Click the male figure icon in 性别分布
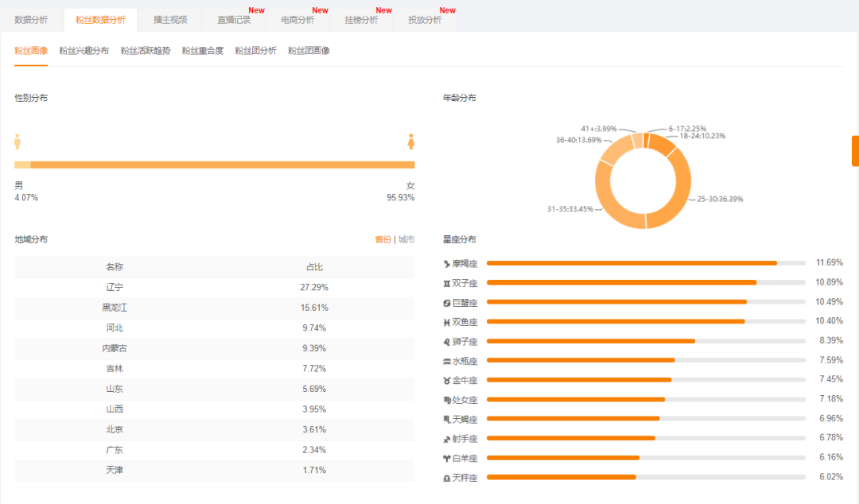 (17, 142)
